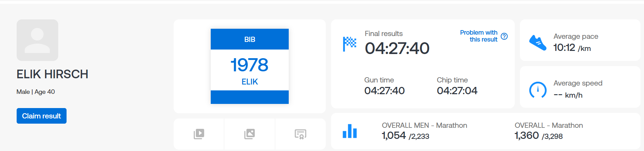Click the Average pace 10:12 /km value
Viewport: 644px width, 151px height.
tap(572, 48)
